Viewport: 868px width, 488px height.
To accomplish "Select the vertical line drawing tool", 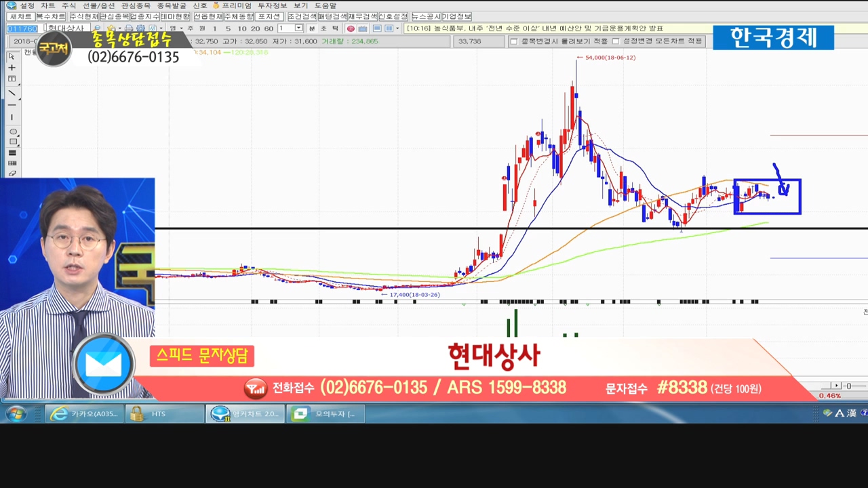I will (x=12, y=118).
